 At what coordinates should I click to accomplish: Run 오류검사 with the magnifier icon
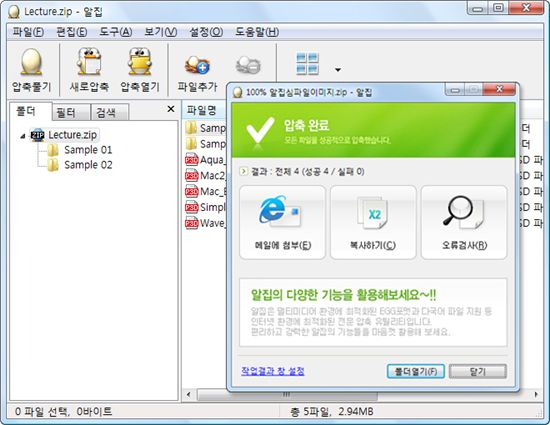(x=463, y=212)
